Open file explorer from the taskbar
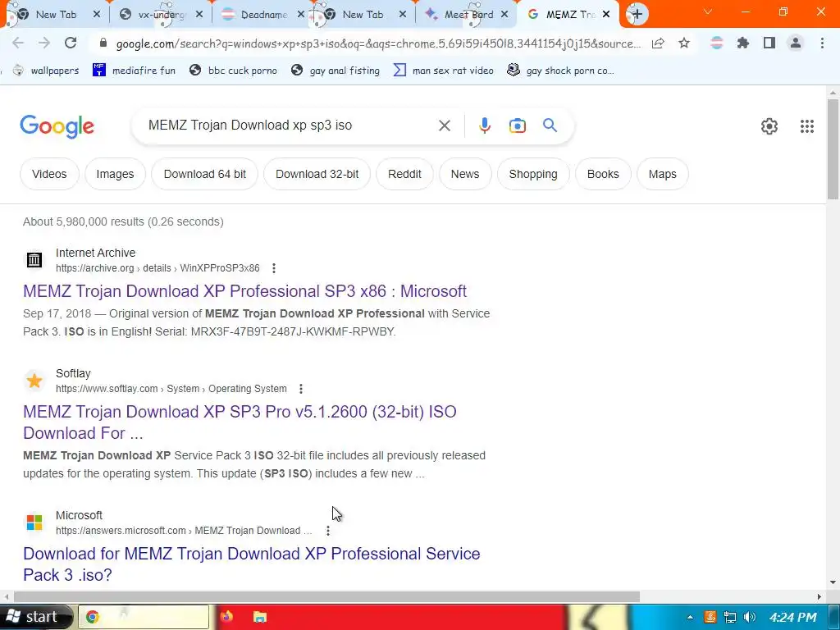The image size is (840, 630). (260, 617)
